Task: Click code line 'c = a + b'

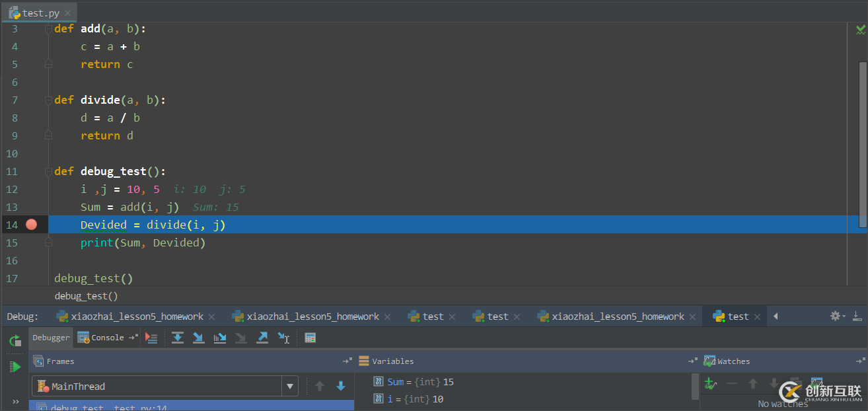Action: [110, 46]
